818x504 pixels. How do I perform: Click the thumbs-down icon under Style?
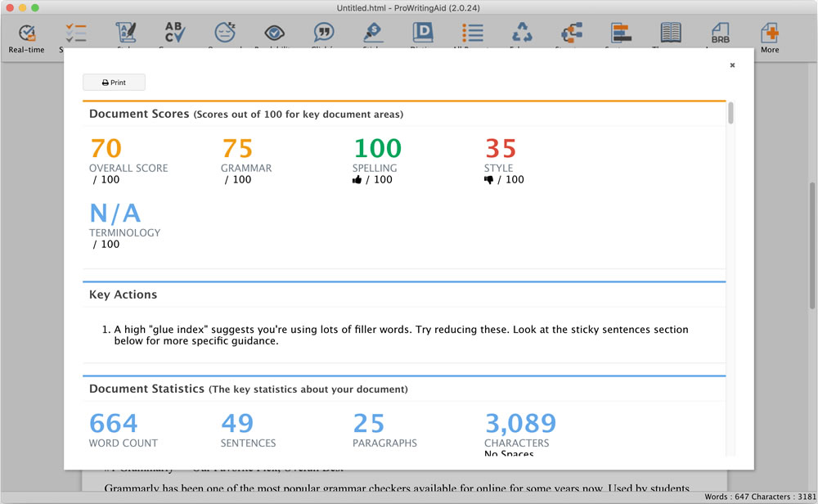point(489,180)
